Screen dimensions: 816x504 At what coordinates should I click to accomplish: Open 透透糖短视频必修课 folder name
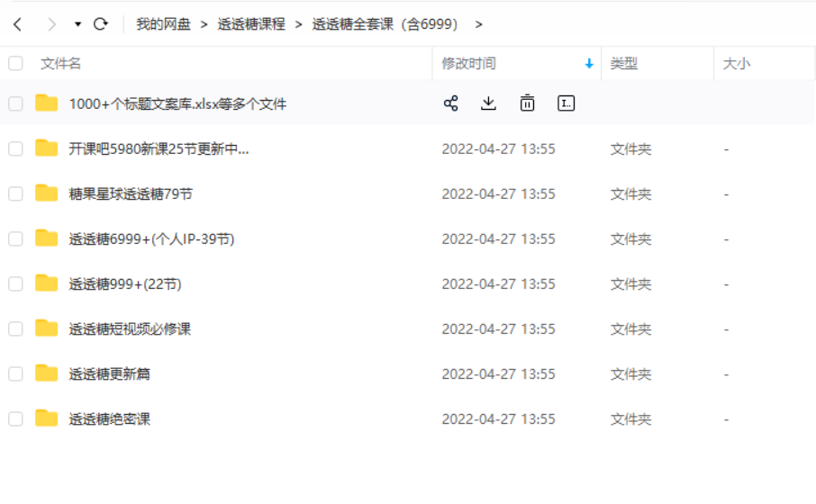130,328
